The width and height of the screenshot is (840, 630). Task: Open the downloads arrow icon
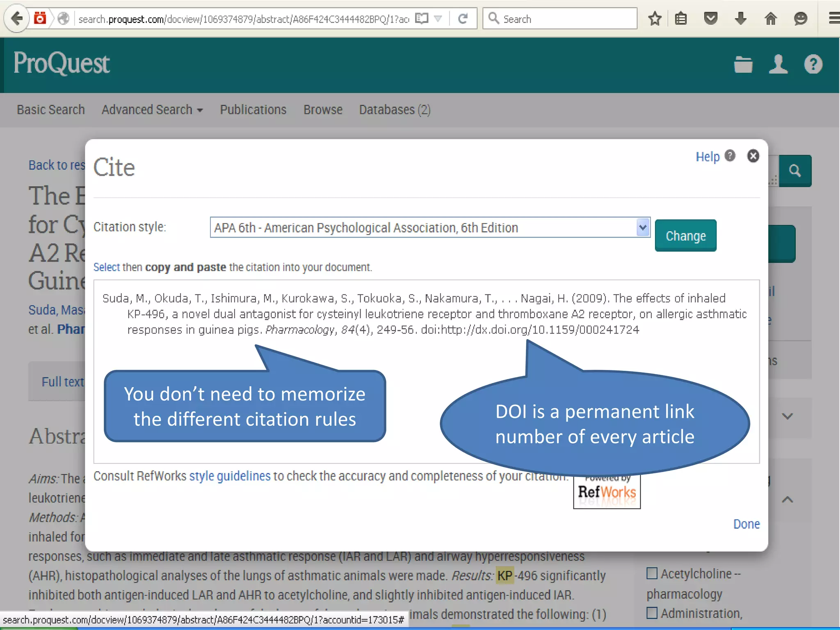(x=741, y=18)
